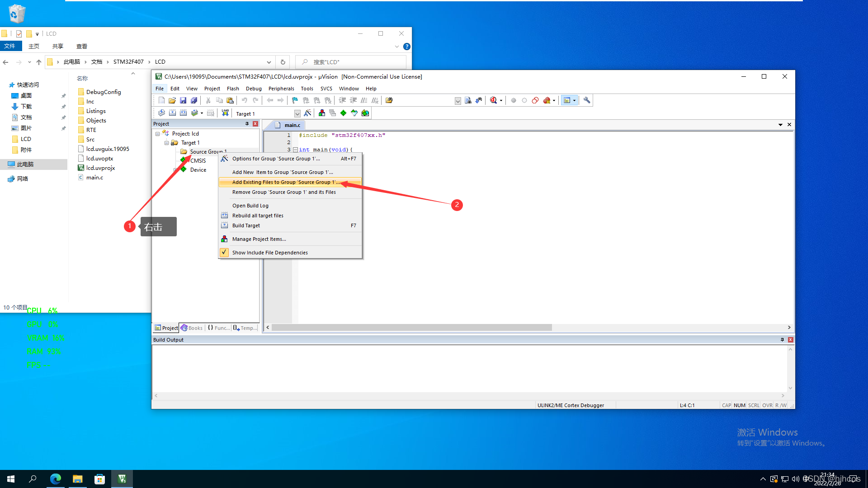Choose Manage Project Items in context menu
Image resolution: width=868 pixels, height=488 pixels.
tap(259, 239)
